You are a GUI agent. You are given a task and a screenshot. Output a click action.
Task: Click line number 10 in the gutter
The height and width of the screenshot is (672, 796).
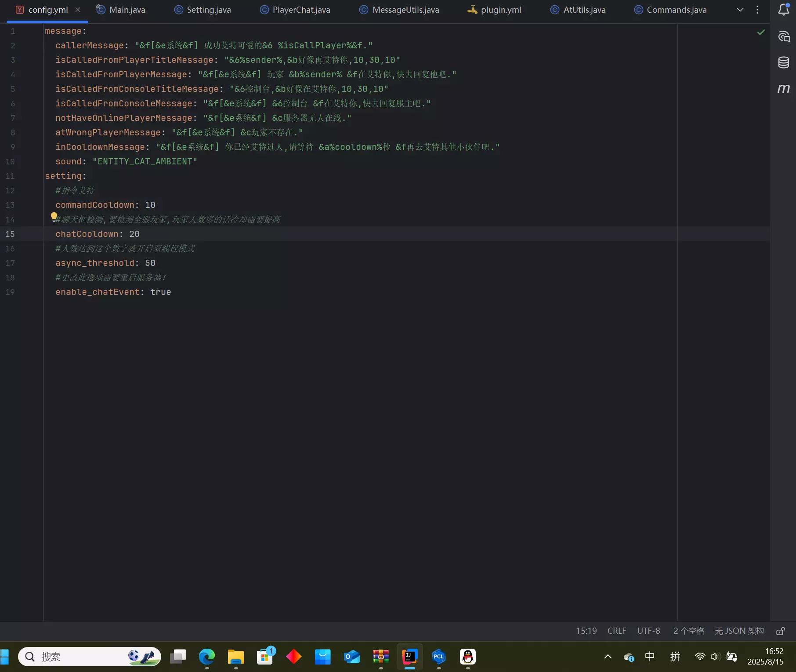[10, 162]
